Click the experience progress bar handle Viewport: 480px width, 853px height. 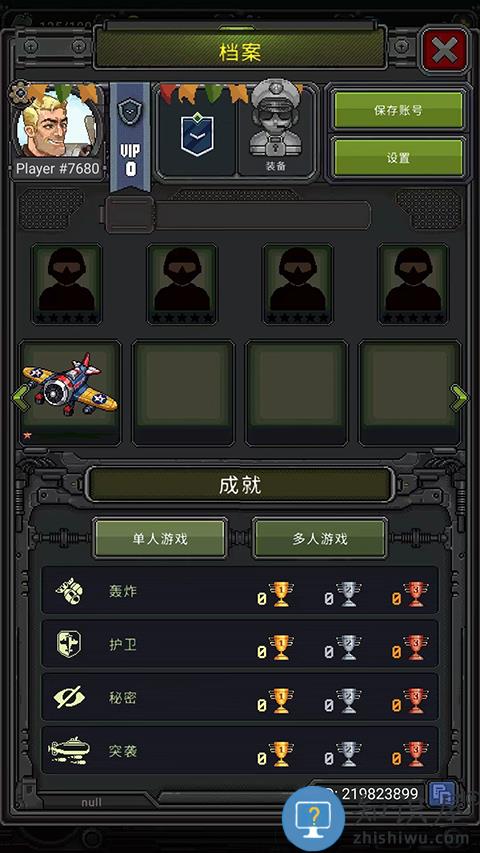click(x=130, y=214)
